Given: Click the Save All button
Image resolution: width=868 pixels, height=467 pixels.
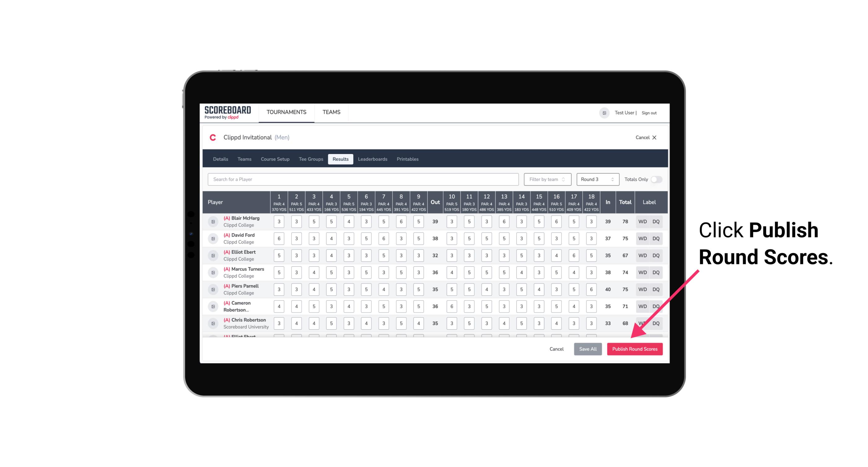Looking at the screenshot, I should (588, 349).
